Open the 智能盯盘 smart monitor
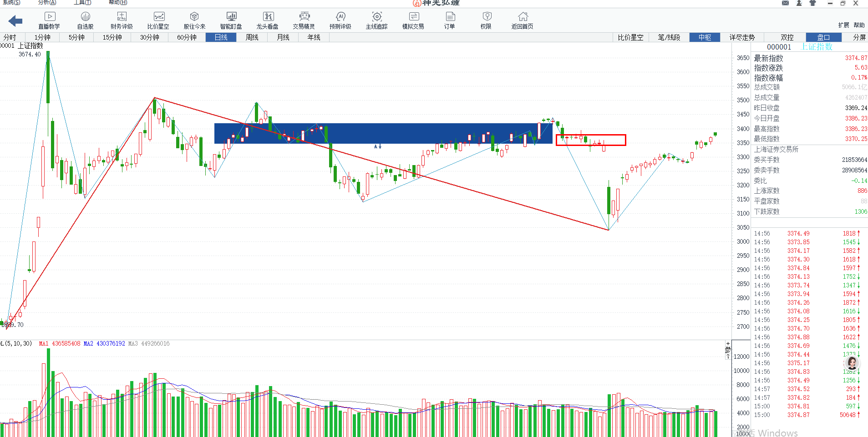Screen dimensions: 868x437 [x=231, y=20]
